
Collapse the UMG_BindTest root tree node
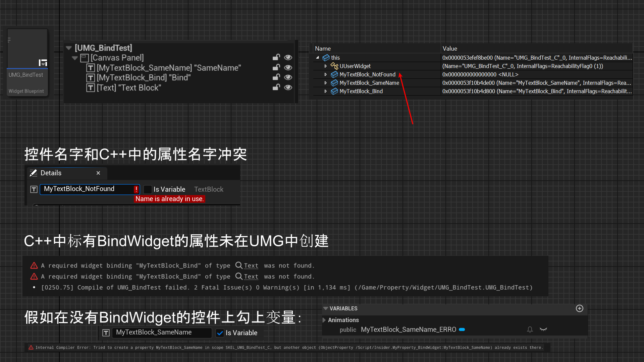(69, 48)
